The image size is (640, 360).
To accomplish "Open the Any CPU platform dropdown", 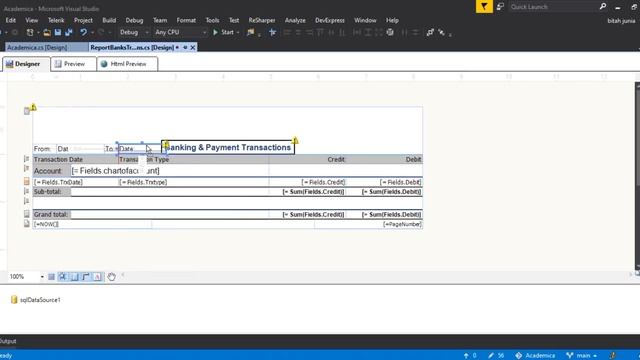I will tap(180, 32).
